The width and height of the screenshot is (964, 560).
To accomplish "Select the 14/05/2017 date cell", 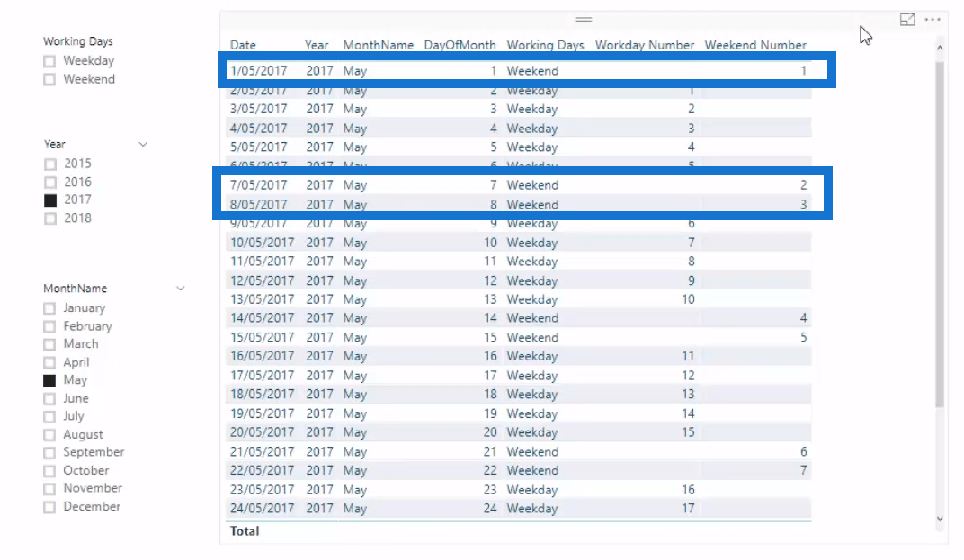I will point(262,318).
